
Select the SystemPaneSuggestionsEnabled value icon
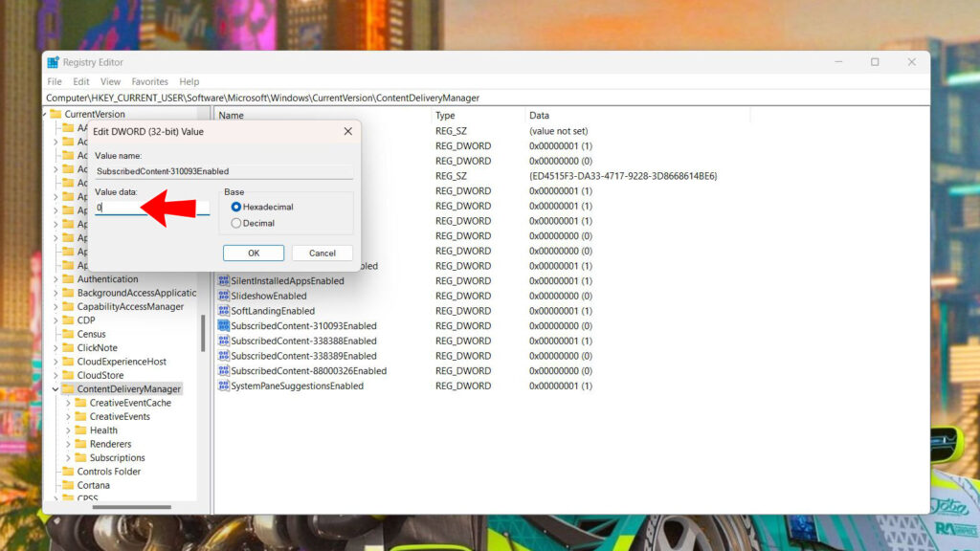tap(223, 386)
